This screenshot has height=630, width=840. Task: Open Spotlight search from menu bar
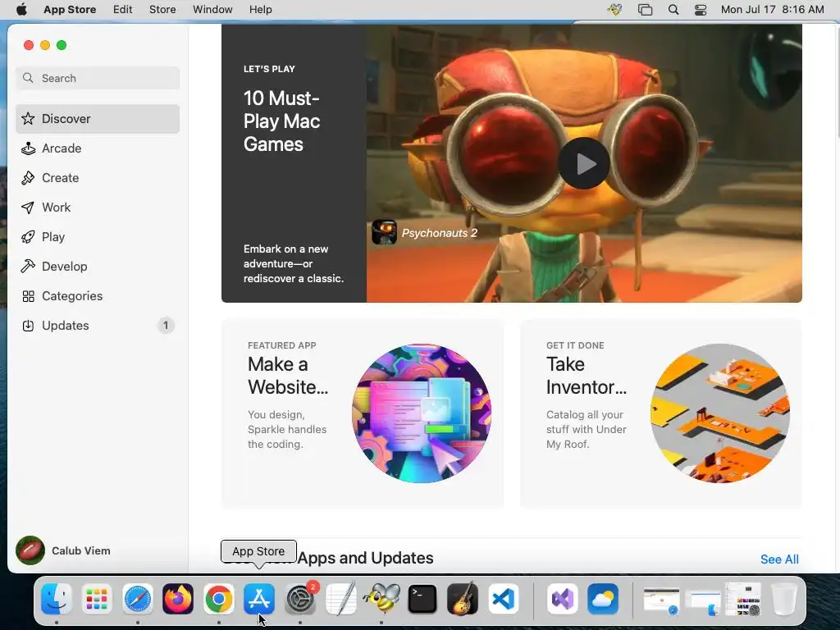673,10
